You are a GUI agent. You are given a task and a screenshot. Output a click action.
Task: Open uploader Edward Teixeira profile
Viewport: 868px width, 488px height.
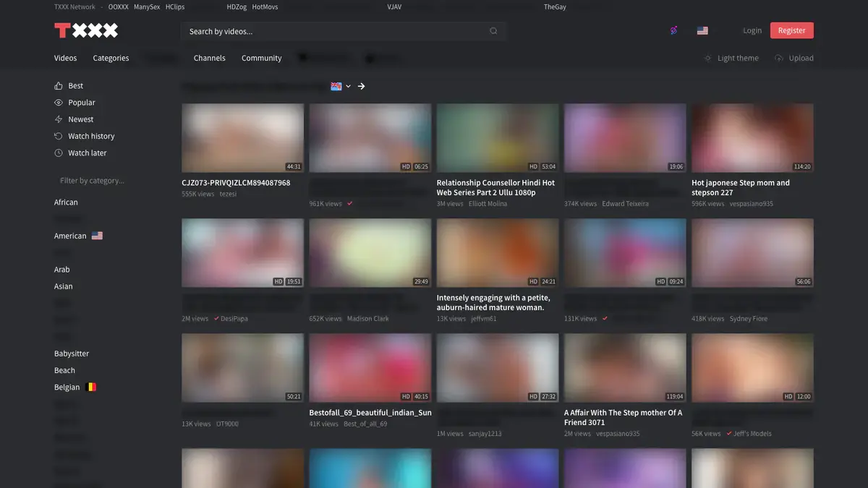pos(625,204)
